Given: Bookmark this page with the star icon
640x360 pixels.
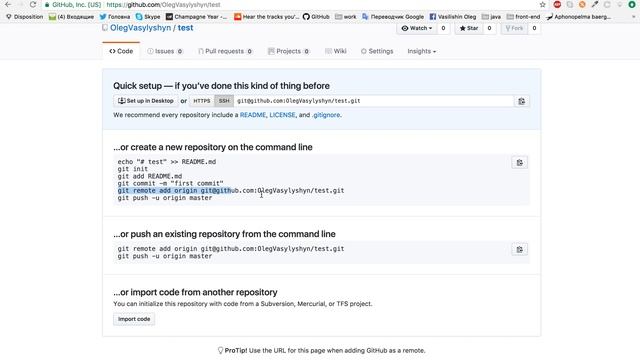Looking at the screenshot, I should (542, 4).
